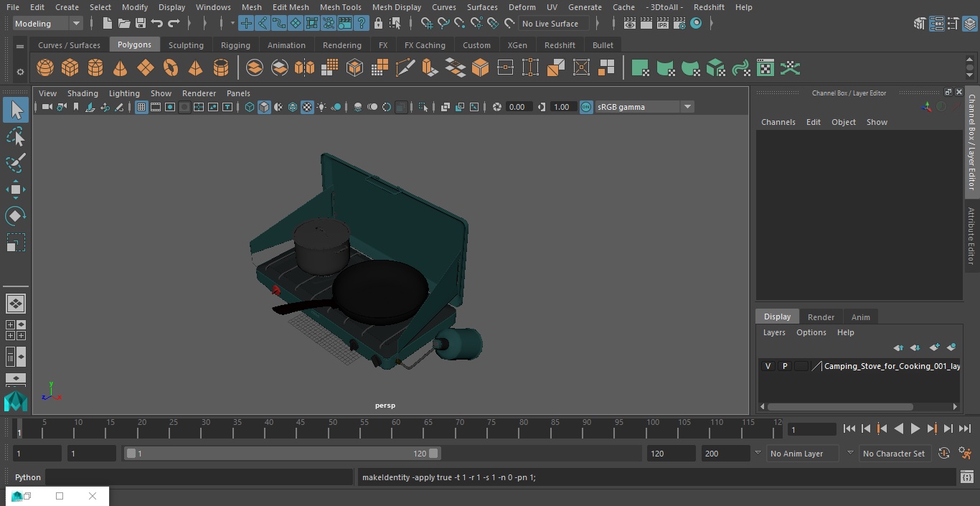Click the shelf settings gear icon

[20, 71]
